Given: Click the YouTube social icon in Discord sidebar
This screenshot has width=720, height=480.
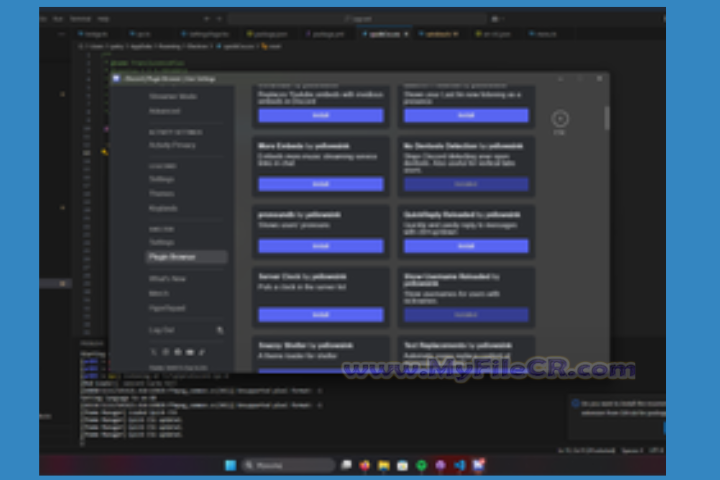Looking at the screenshot, I should coord(190,352).
